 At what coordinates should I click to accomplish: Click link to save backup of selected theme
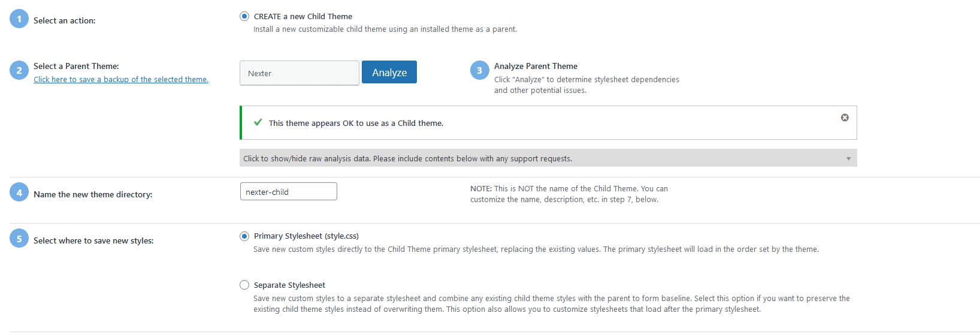121,79
